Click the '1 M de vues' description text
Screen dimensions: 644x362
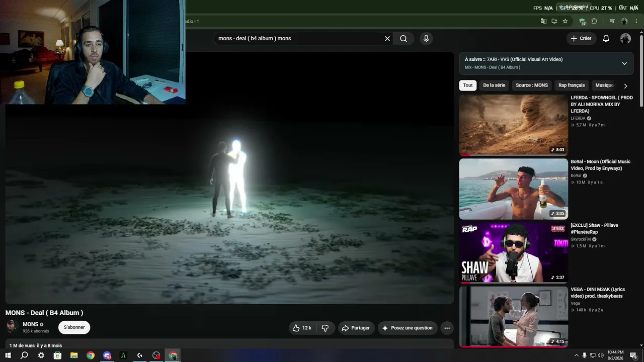tap(22, 345)
